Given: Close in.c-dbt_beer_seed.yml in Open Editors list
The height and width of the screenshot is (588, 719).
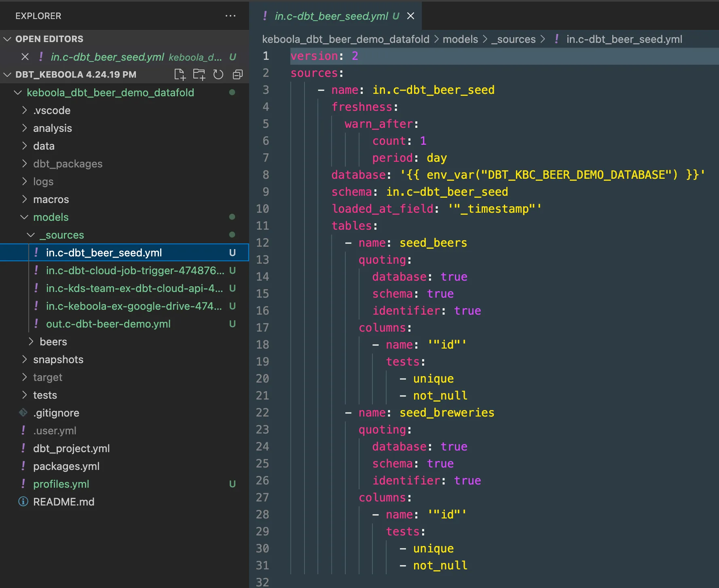Looking at the screenshot, I should coord(25,57).
